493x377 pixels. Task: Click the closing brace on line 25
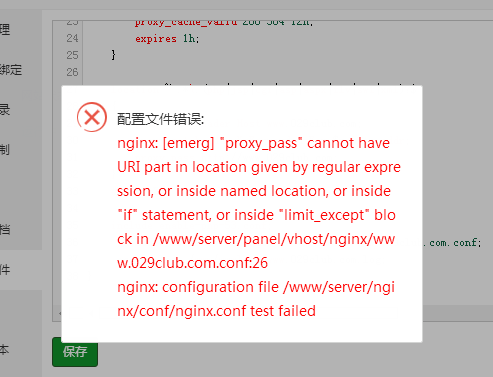pyautogui.click(x=113, y=55)
